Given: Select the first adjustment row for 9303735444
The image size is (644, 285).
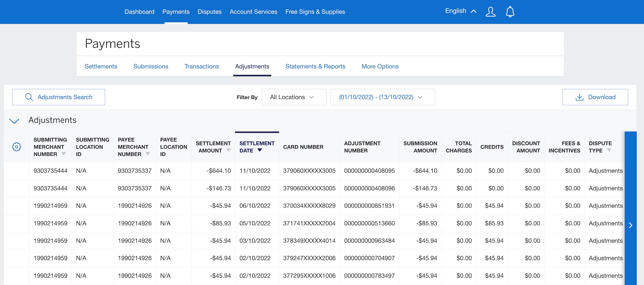Looking at the screenshot, I should click(50, 171).
